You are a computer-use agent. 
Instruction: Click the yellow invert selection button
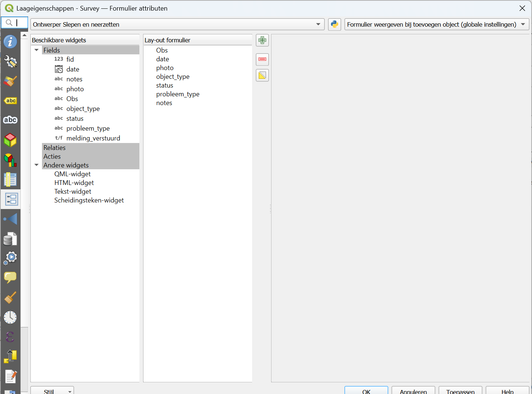pos(262,76)
